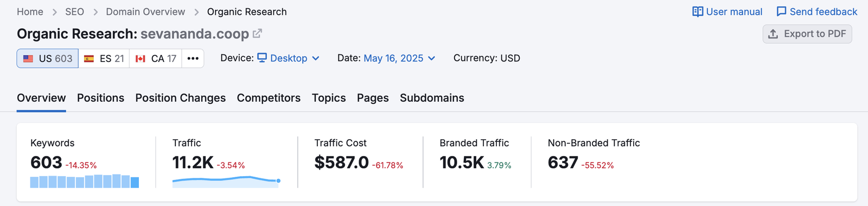Go to Home breadcrumb link
The image size is (868, 206).
pyautogui.click(x=30, y=12)
